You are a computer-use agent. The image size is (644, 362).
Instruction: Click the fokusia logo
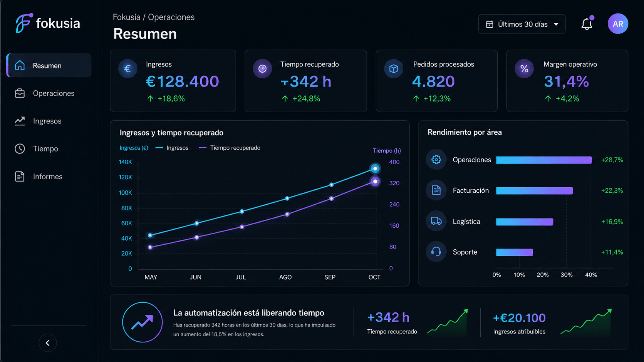(48, 23)
